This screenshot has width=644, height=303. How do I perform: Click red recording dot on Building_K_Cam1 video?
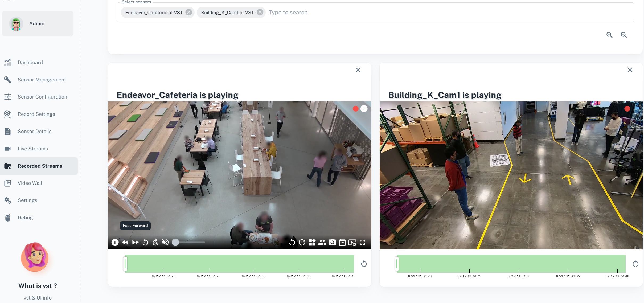pyautogui.click(x=627, y=109)
